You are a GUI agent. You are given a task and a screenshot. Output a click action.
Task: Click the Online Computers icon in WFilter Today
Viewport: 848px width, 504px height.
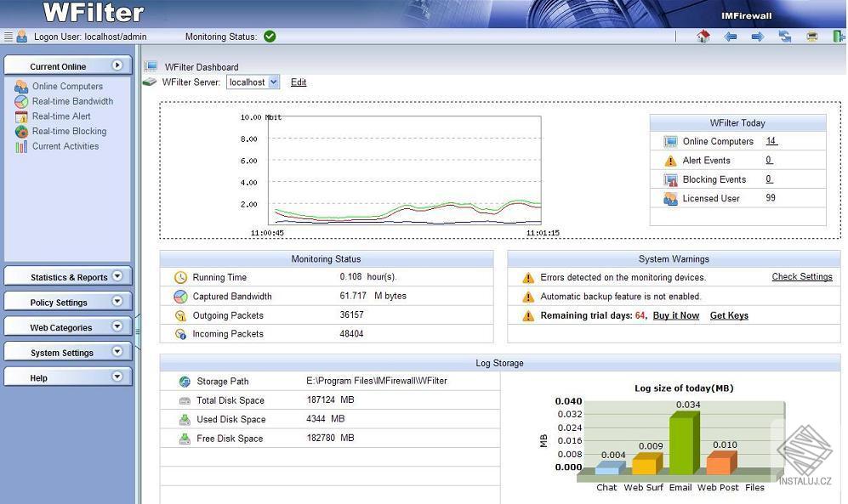pyautogui.click(x=670, y=142)
